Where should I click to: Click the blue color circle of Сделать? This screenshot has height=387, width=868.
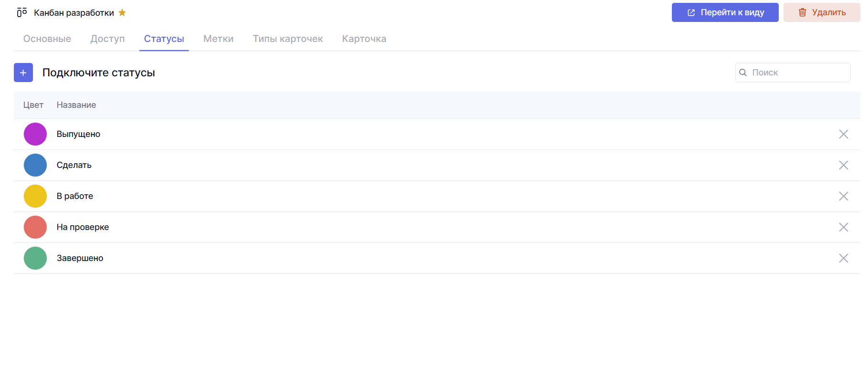tap(35, 165)
